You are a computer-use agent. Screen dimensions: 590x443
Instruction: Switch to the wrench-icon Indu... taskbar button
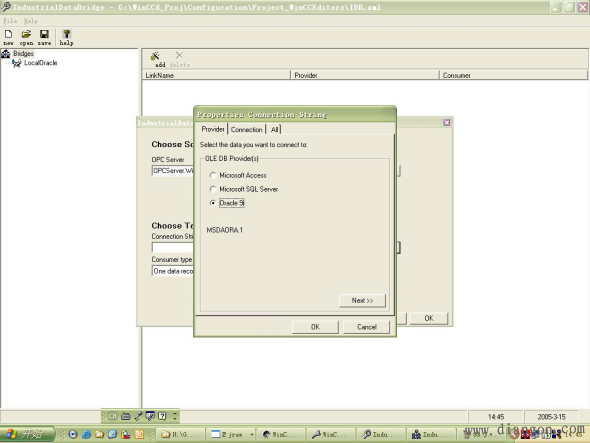(x=381, y=434)
